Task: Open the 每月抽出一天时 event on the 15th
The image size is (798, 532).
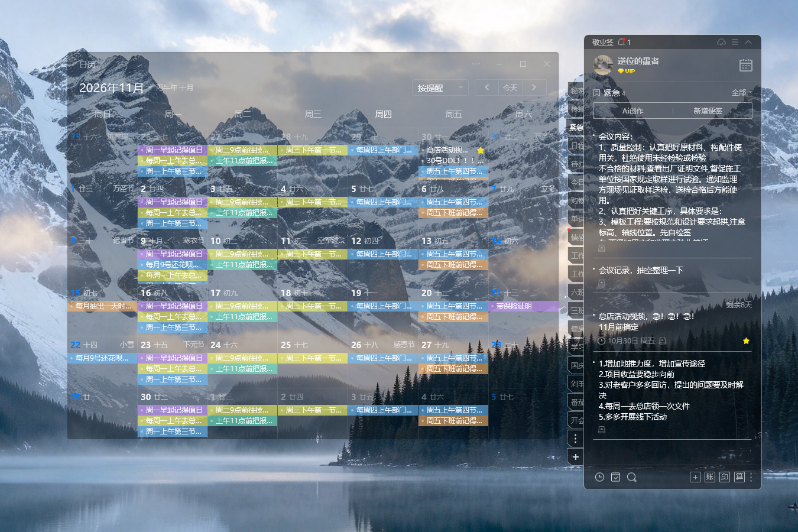Action: pyautogui.click(x=102, y=306)
